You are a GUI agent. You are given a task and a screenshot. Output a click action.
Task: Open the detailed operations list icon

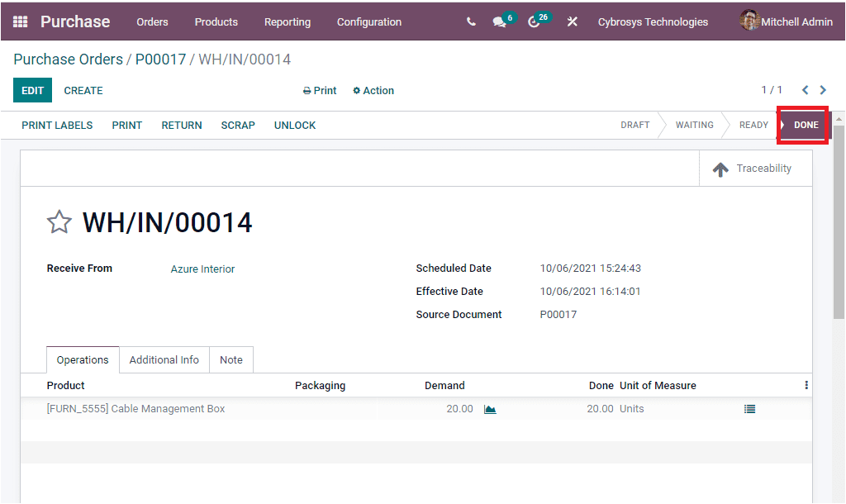pyautogui.click(x=749, y=408)
